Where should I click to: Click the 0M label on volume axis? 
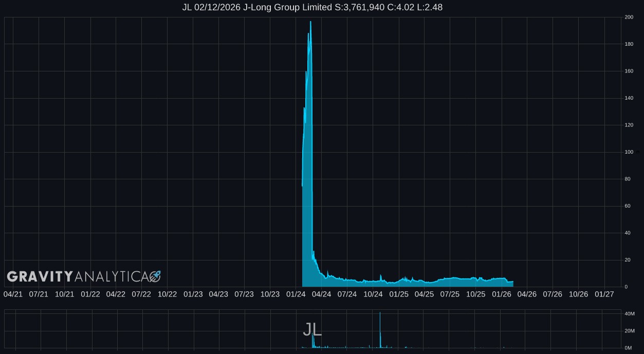628,348
